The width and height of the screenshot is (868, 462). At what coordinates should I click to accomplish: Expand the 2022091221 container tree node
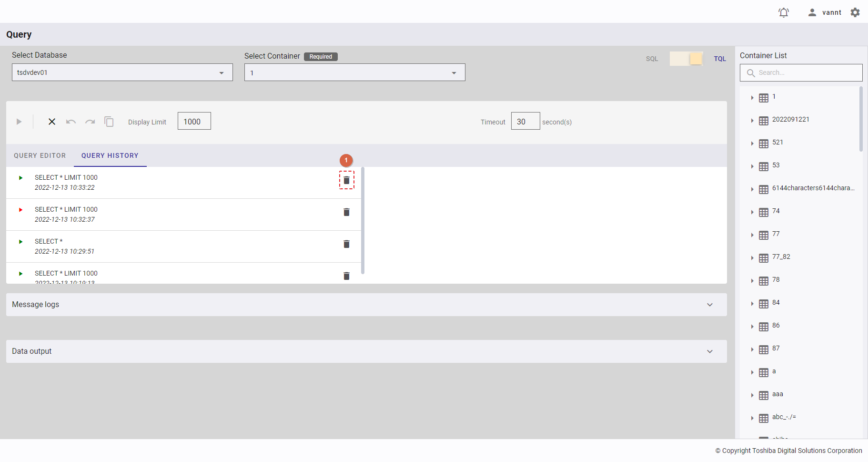click(752, 121)
